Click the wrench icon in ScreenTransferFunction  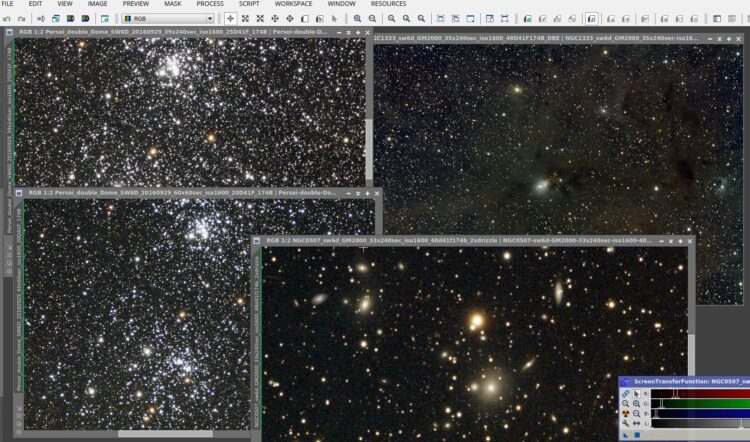[625, 424]
